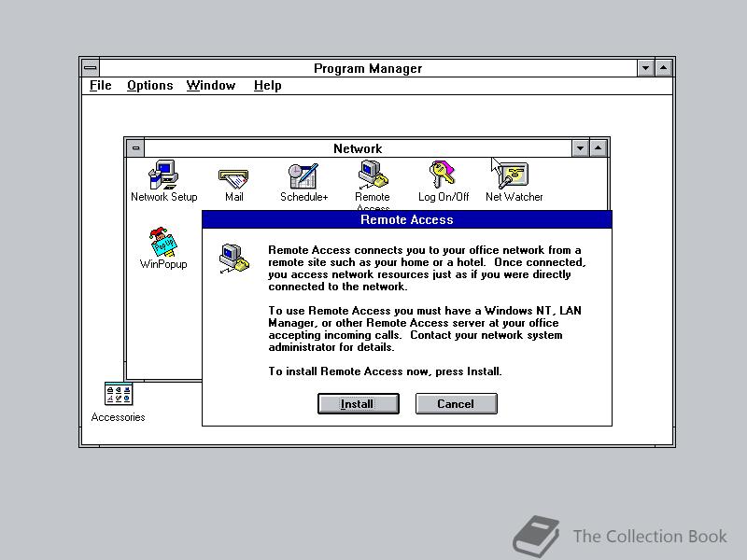Click the Program Manager title bar
Screen dimensions: 747x560
click(x=368, y=68)
